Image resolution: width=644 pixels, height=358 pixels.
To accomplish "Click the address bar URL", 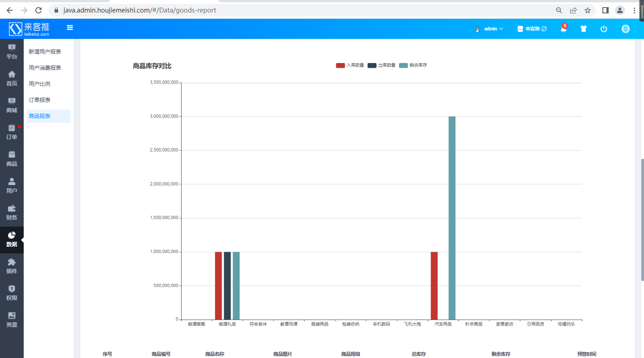I will (x=140, y=10).
